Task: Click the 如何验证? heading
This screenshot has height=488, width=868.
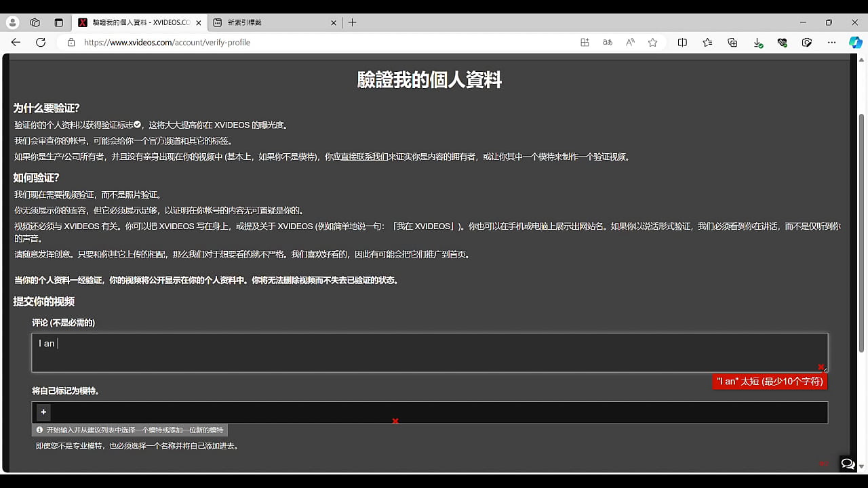Action: coord(37,178)
